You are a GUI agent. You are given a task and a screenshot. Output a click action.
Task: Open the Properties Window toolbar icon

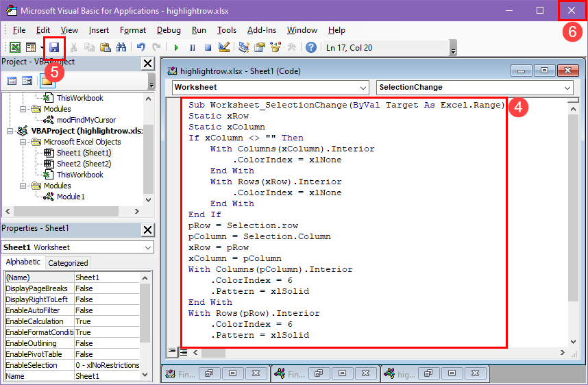pos(260,47)
